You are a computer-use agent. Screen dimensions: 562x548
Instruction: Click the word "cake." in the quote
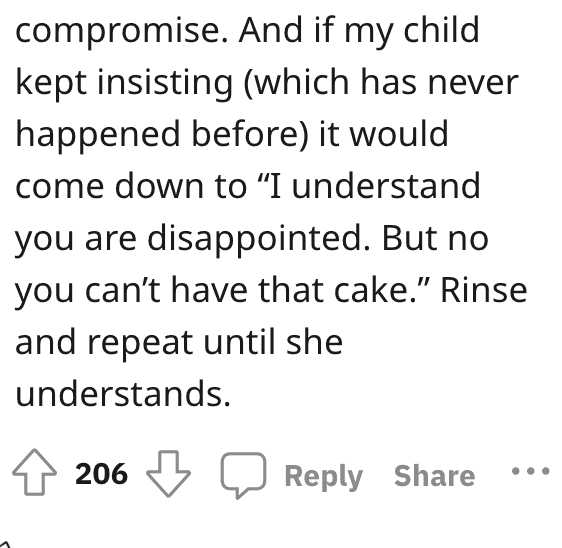coord(375,290)
